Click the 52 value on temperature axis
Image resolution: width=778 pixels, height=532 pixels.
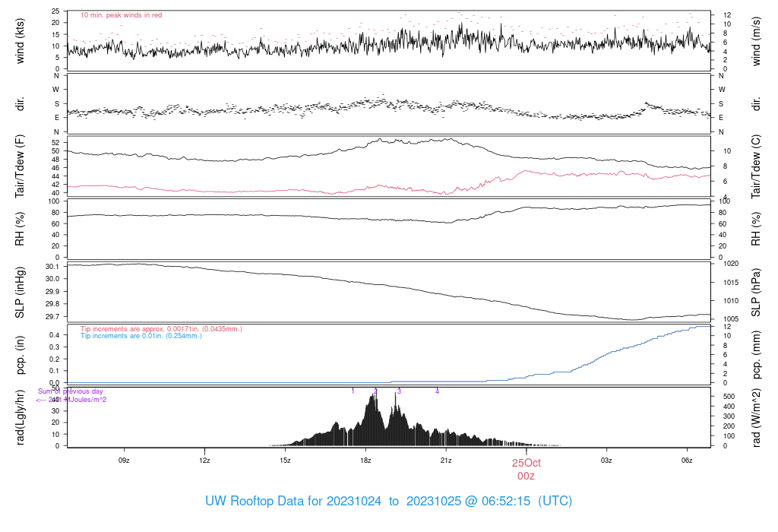pos(55,142)
